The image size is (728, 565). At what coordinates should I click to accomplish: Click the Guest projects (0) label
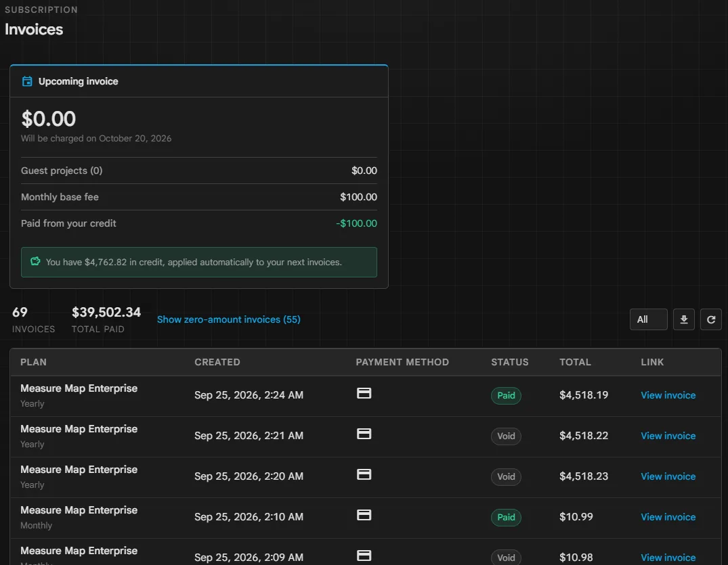click(62, 171)
